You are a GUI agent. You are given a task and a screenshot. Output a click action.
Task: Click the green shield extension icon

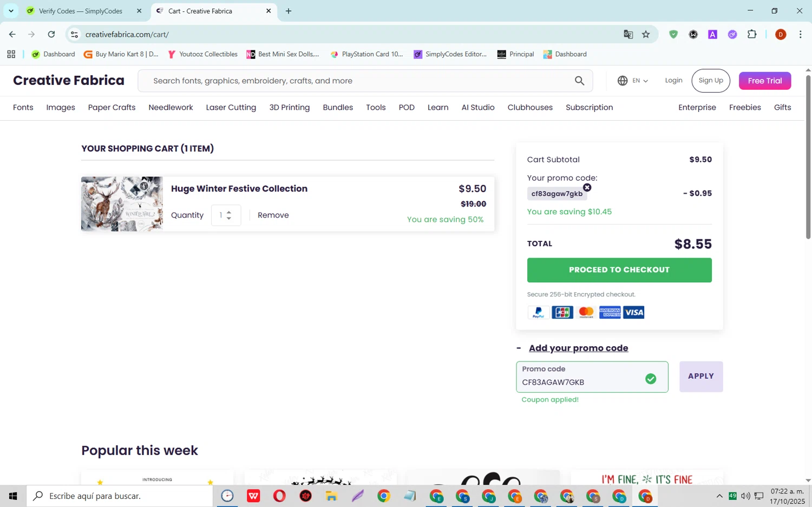coord(673,34)
